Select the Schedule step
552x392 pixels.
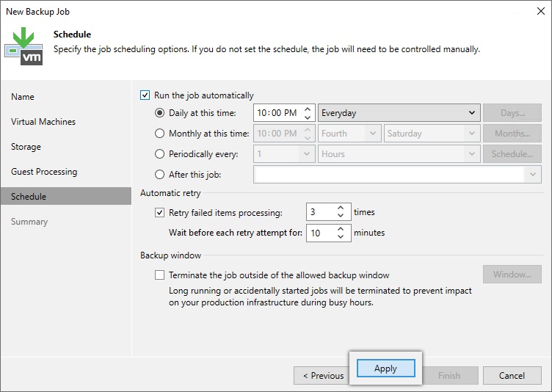[x=66, y=196]
